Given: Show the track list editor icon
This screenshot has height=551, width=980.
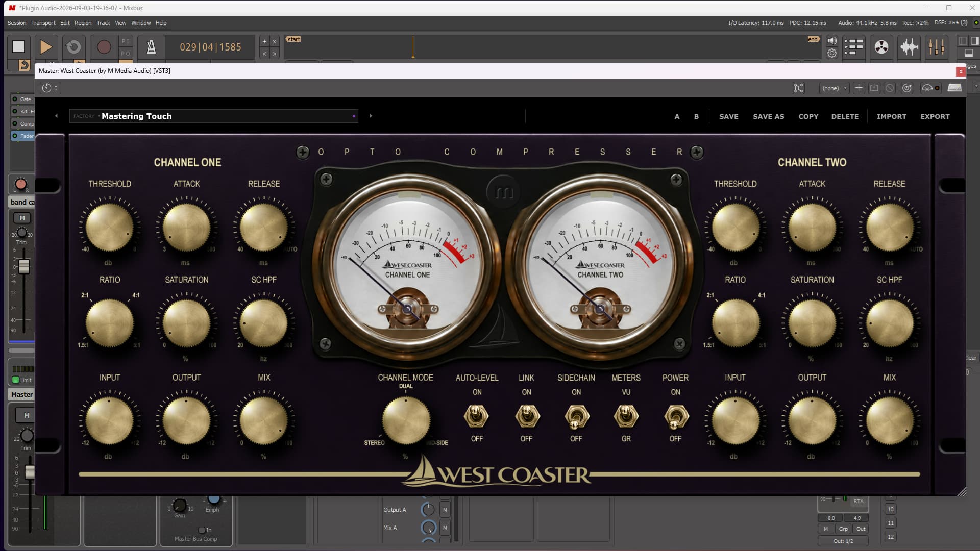Looking at the screenshot, I should coord(853,47).
